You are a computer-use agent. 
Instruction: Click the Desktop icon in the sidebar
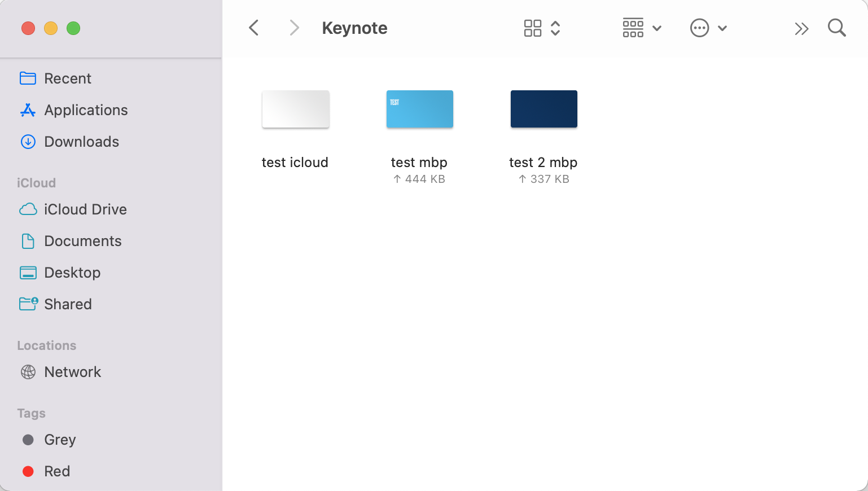point(28,273)
